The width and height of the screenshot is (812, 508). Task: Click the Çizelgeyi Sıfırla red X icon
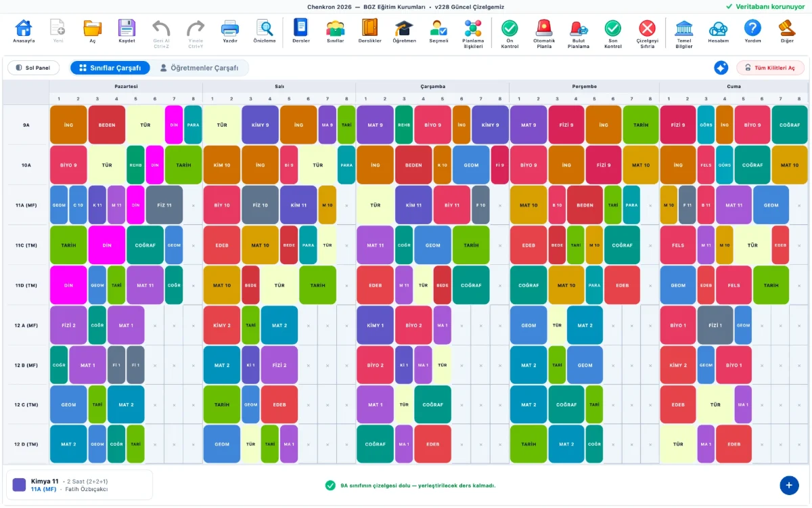648,28
